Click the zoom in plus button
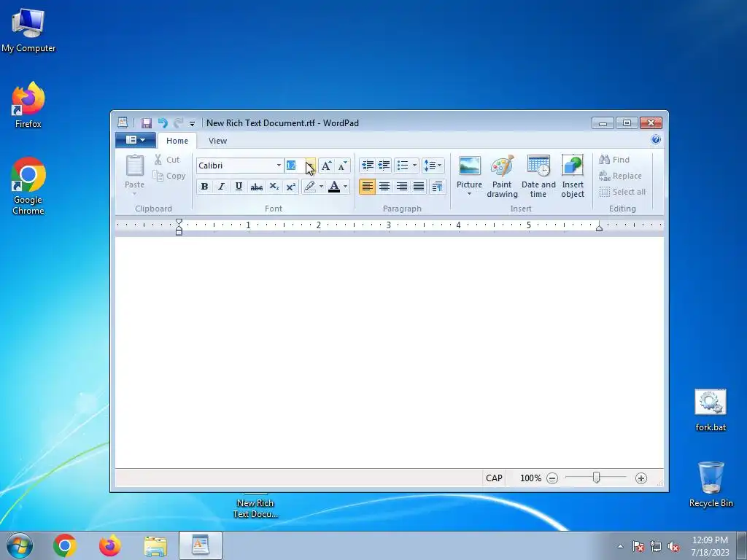The width and height of the screenshot is (747, 560). [641, 478]
